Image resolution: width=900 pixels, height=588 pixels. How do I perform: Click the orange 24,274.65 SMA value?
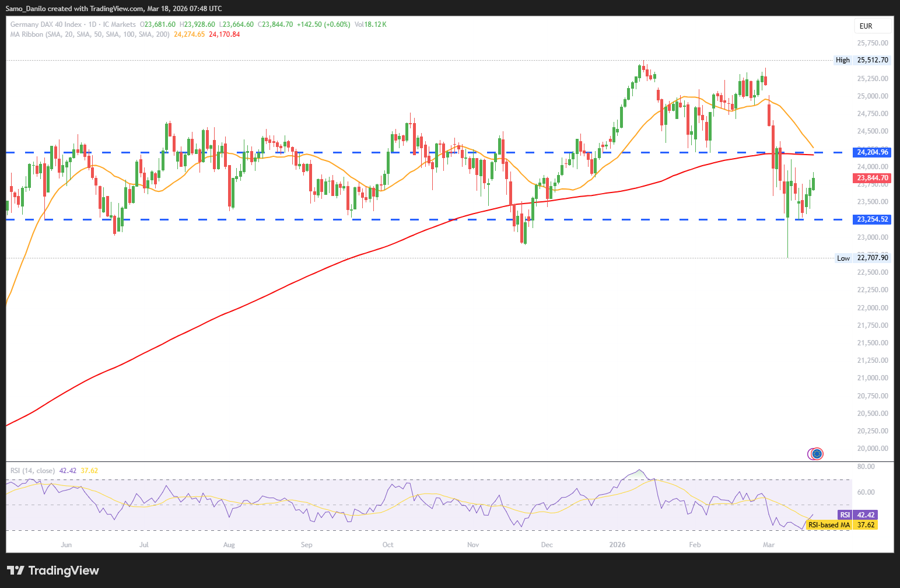point(189,34)
